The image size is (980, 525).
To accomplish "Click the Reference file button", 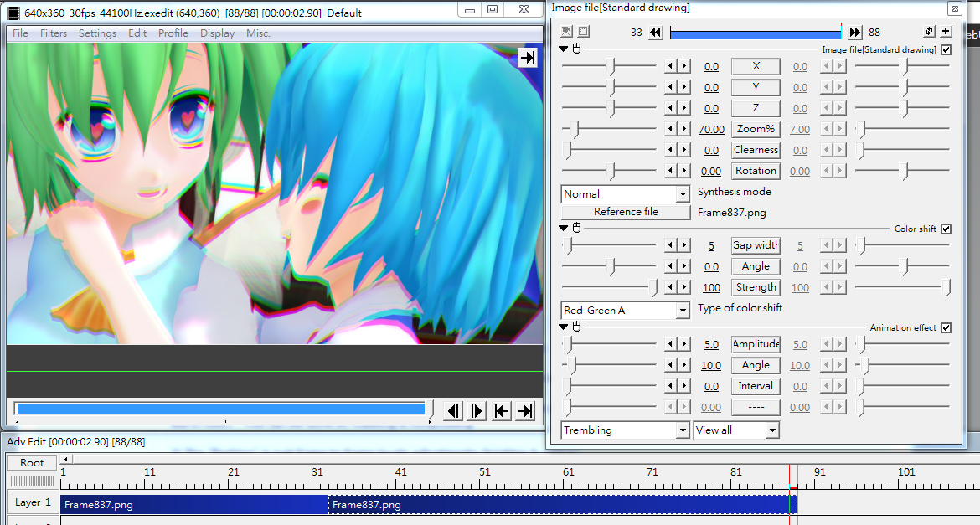I will pos(626,212).
